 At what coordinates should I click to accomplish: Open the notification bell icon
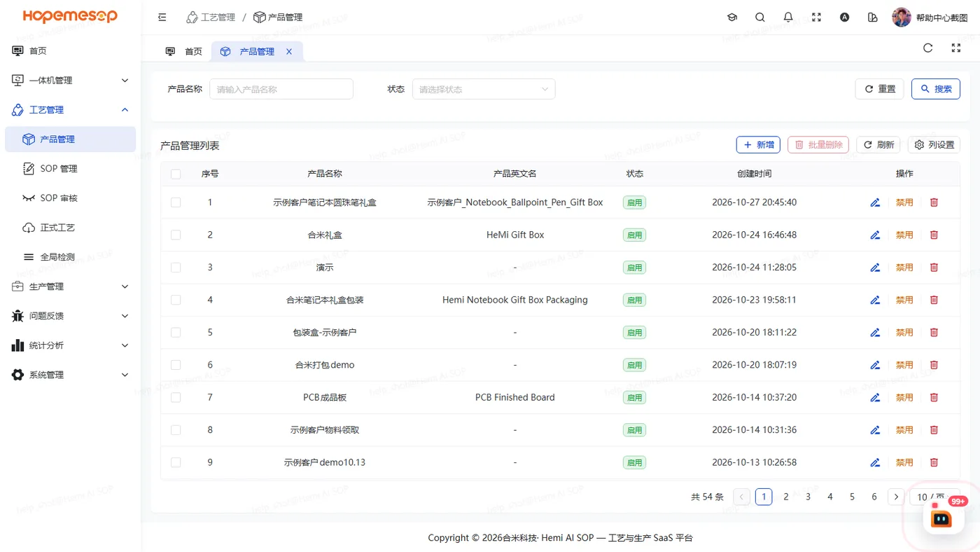point(788,18)
